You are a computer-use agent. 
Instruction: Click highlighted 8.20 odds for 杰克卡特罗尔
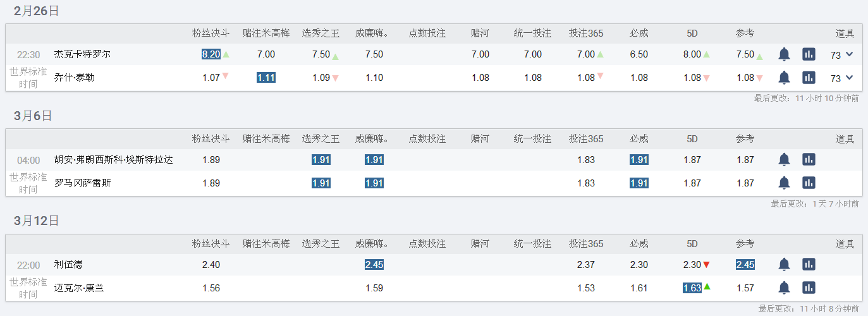[x=211, y=54]
